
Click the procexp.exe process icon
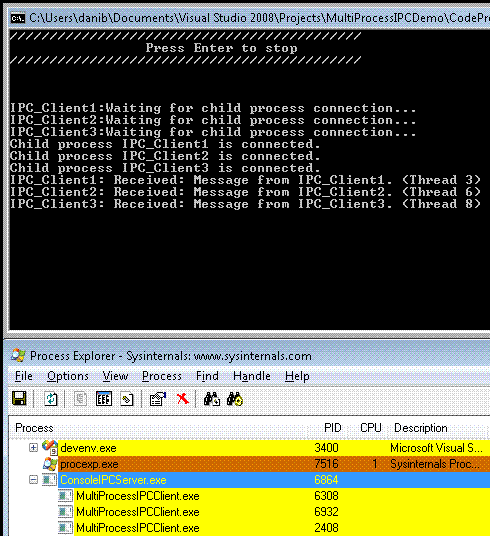50,464
